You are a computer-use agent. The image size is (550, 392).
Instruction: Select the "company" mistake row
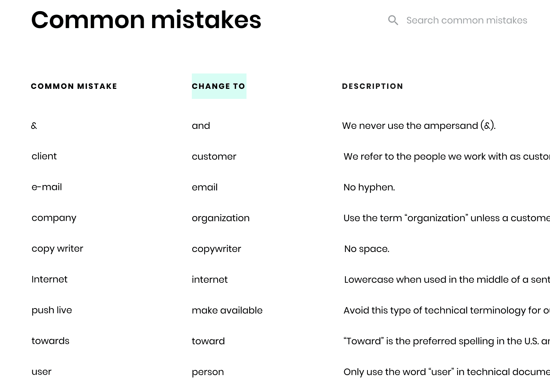[54, 218]
